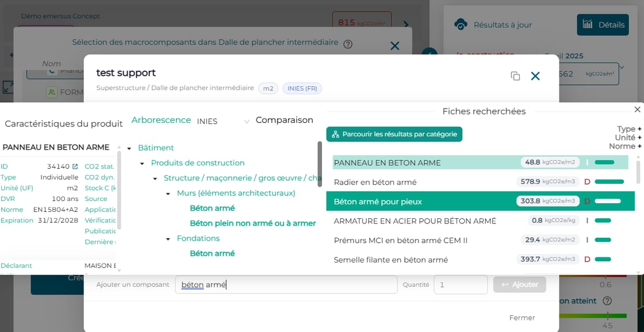Click the duplicate icon next to test support
644x332 pixels.
pyautogui.click(x=515, y=76)
